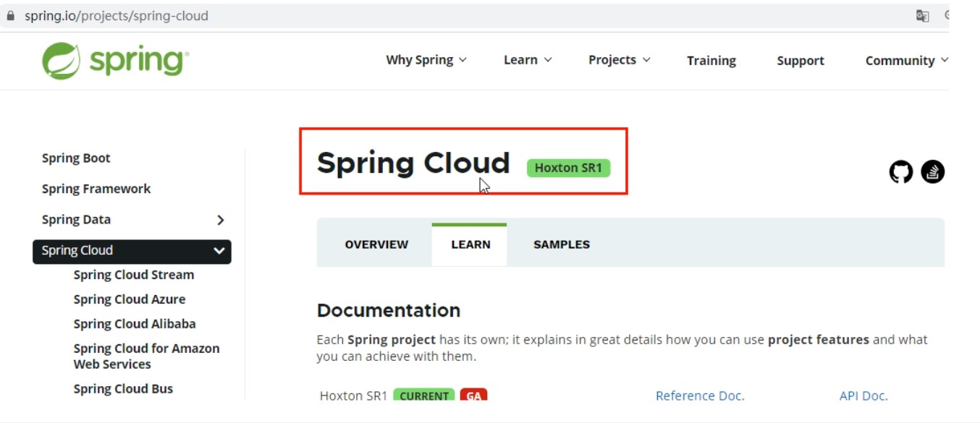Image resolution: width=980 pixels, height=423 pixels.
Task: Open the Training page
Action: coord(711,61)
